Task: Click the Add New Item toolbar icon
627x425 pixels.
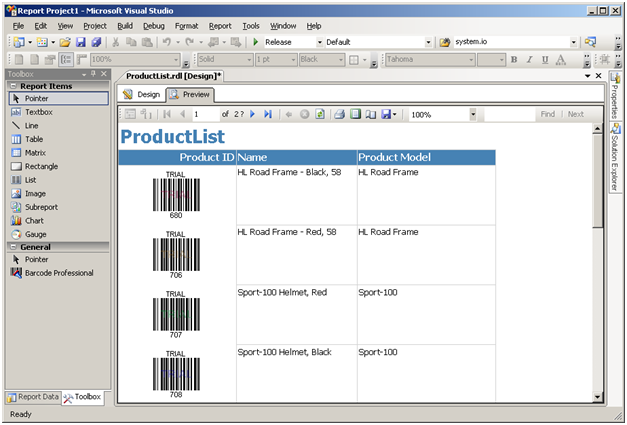Action: tap(42, 42)
